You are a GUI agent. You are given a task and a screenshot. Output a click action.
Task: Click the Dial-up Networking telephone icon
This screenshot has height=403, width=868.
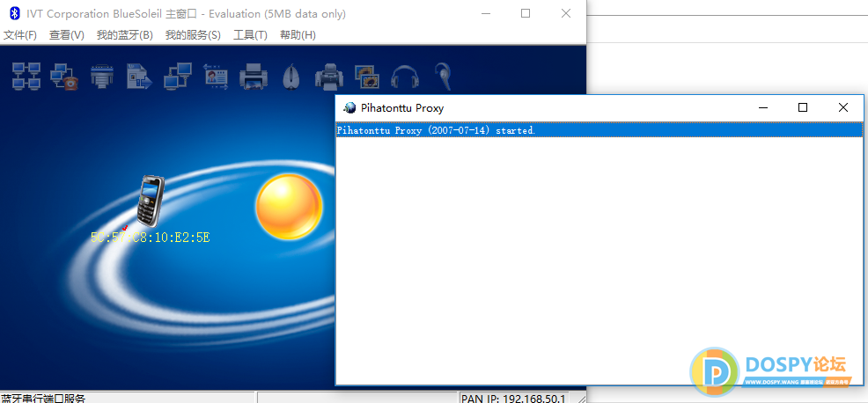[64, 76]
